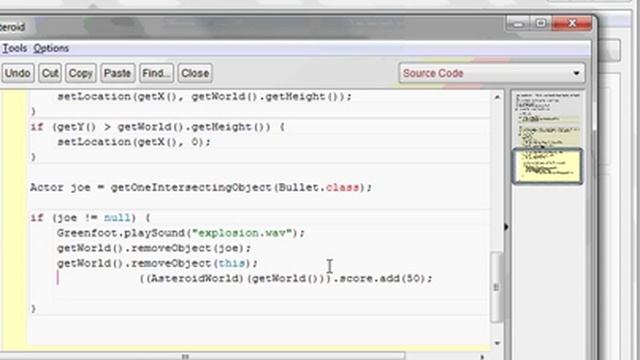
Task: Click the editor scroll down arrow
Action: (x=497, y=343)
